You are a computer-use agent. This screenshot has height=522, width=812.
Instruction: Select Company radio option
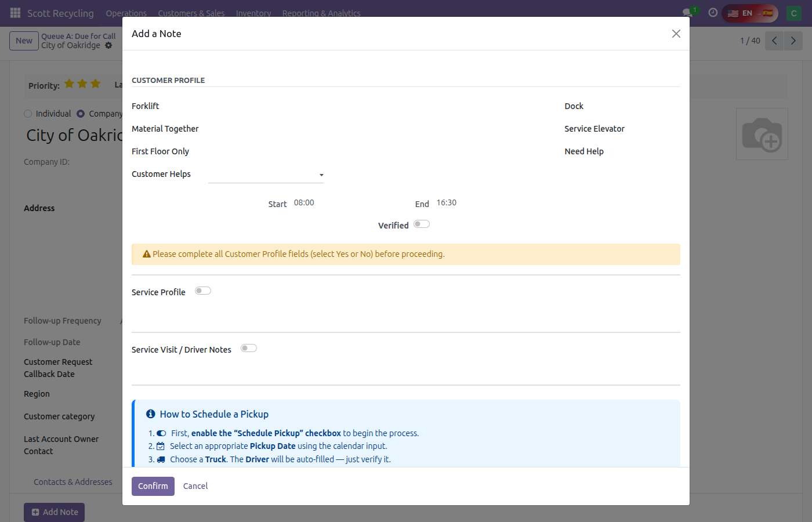[81, 114]
